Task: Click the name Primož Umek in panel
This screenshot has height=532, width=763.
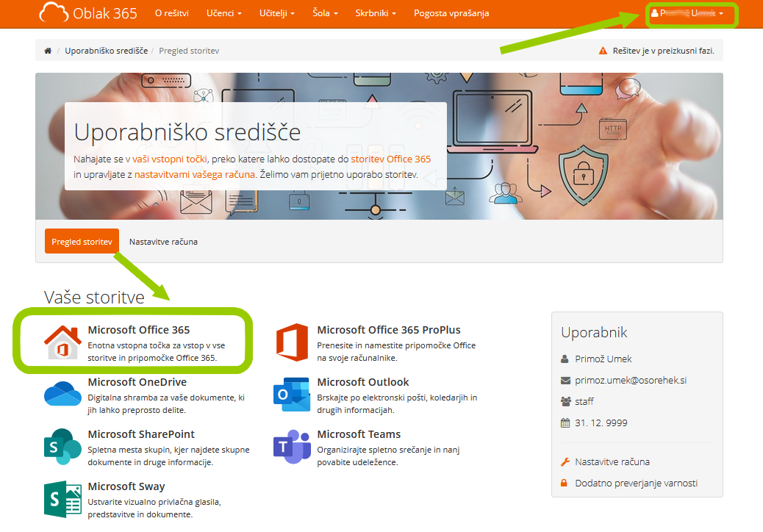Action: point(603,359)
